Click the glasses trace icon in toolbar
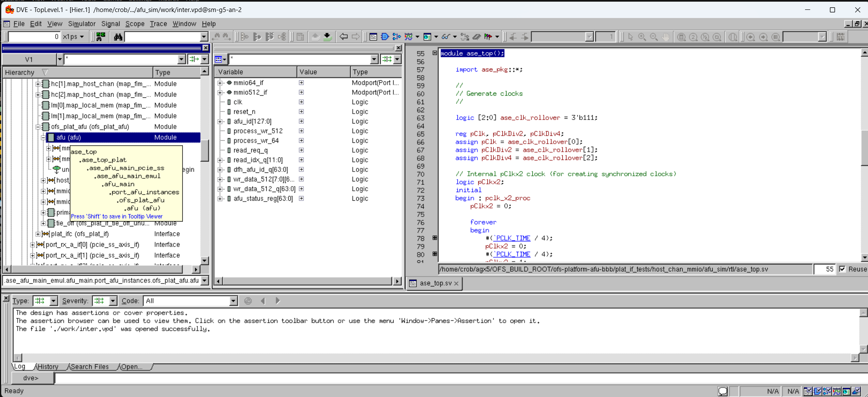The height and width of the screenshot is (397, 868). [446, 37]
